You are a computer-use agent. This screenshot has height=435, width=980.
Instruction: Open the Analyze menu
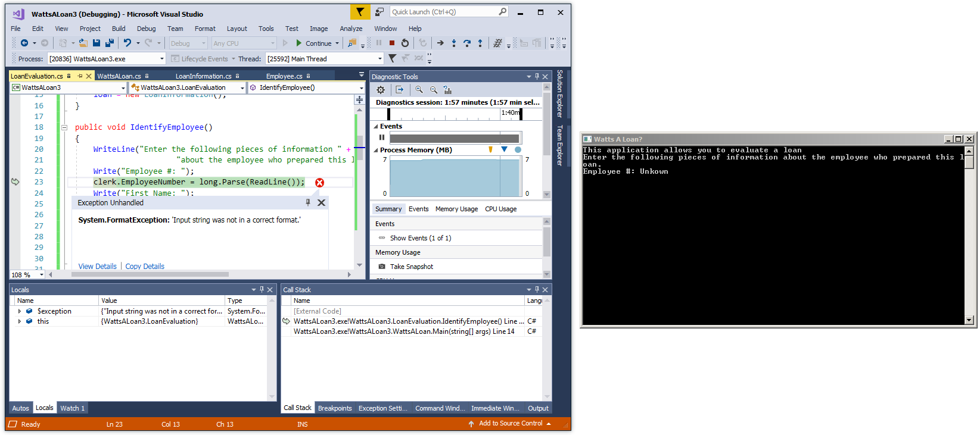click(x=351, y=29)
